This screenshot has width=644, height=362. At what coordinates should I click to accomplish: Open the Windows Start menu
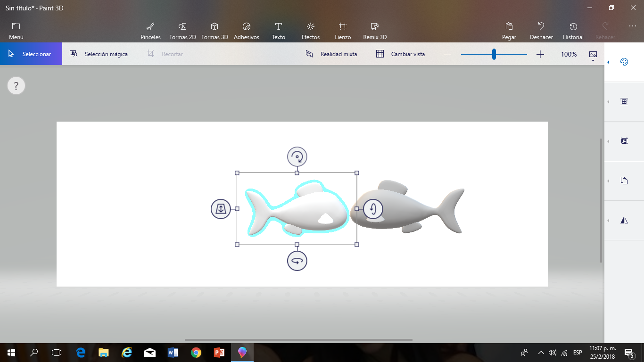tap(11, 353)
